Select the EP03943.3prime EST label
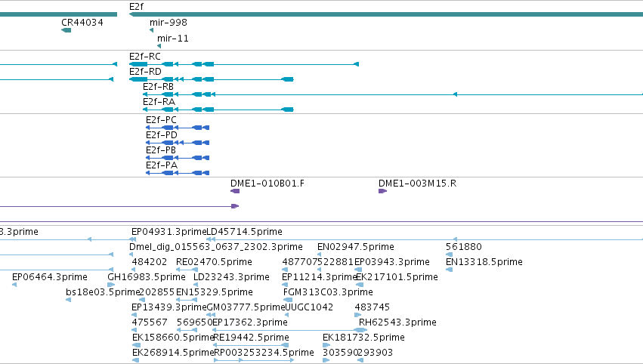Screen dimensions: 643x364 click(391, 262)
